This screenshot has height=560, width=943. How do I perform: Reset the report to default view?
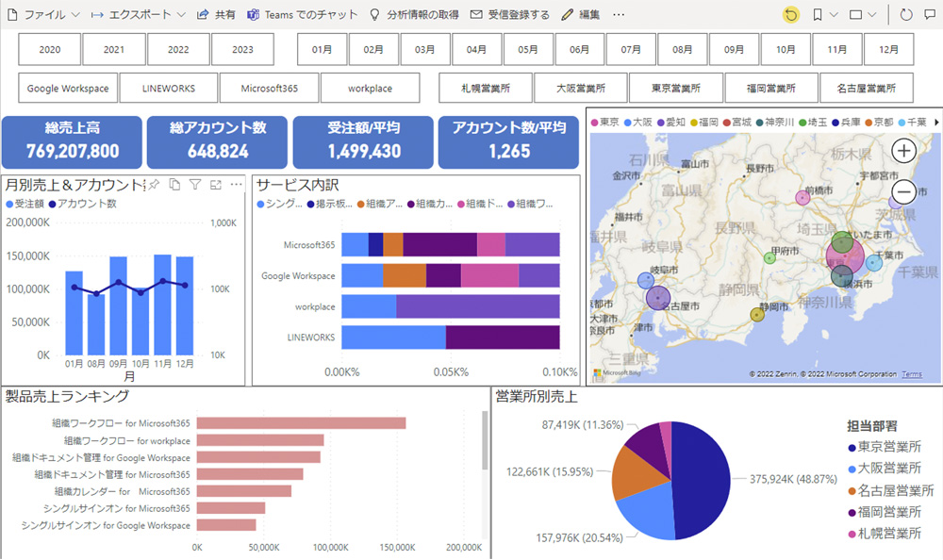point(791,14)
